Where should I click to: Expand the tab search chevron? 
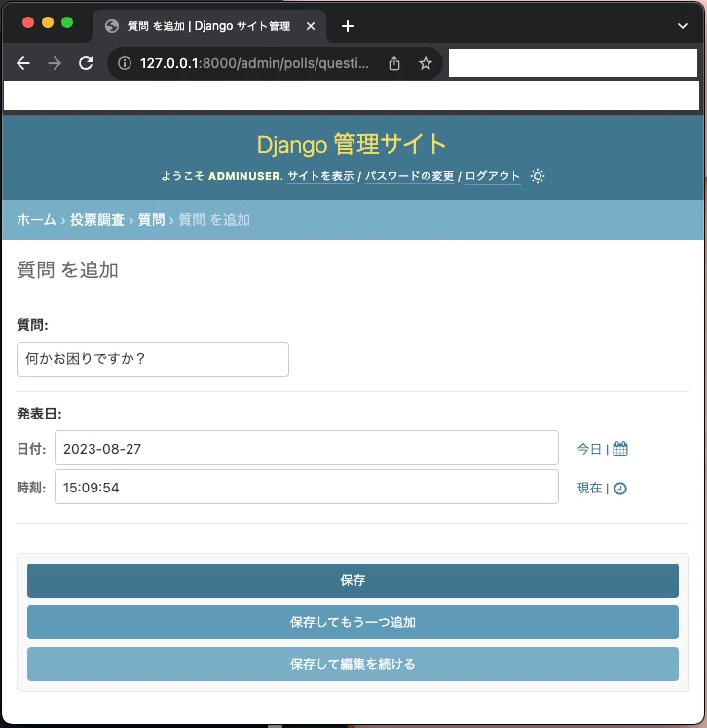pyautogui.click(x=682, y=26)
